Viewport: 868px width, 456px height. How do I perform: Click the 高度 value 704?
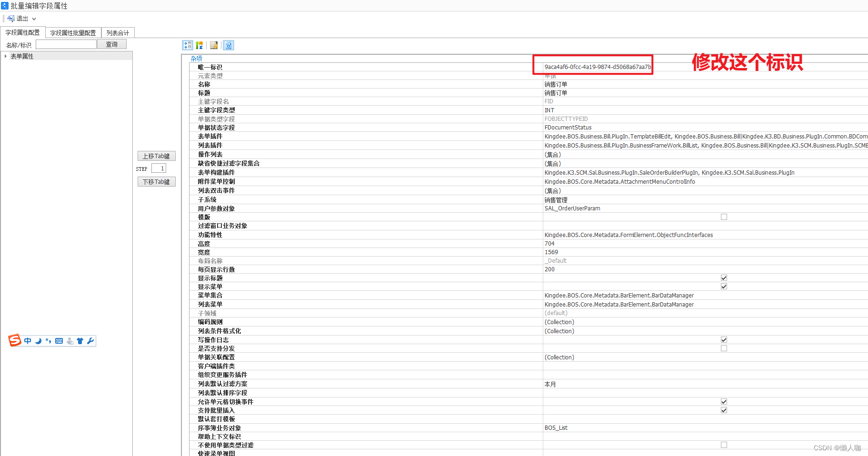(x=549, y=244)
